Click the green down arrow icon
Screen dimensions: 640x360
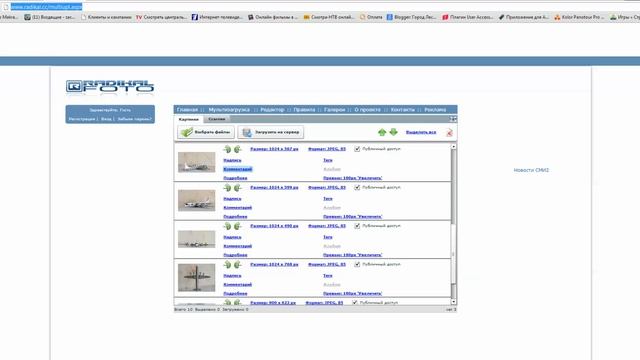tap(393, 132)
